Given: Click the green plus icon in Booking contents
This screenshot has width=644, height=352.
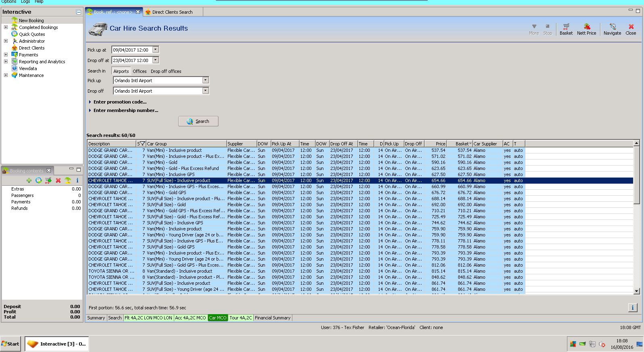Looking at the screenshot, I should click(x=29, y=180).
